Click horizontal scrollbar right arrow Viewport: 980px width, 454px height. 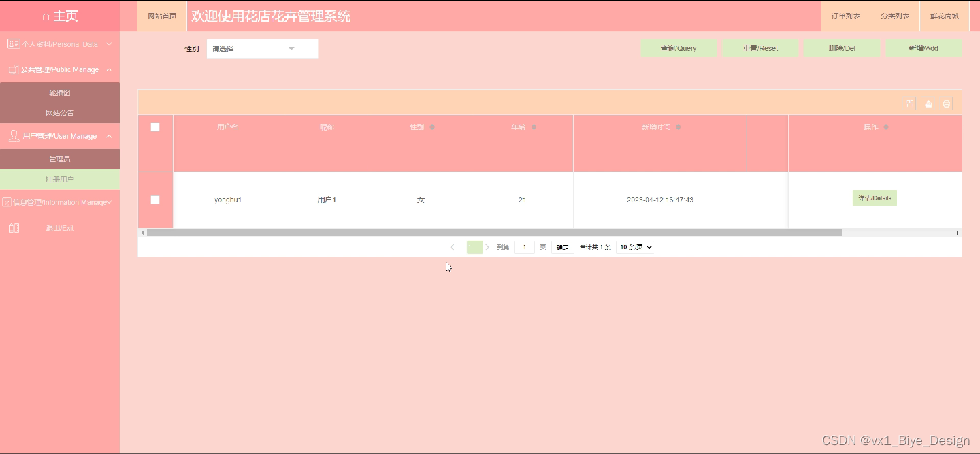point(958,233)
